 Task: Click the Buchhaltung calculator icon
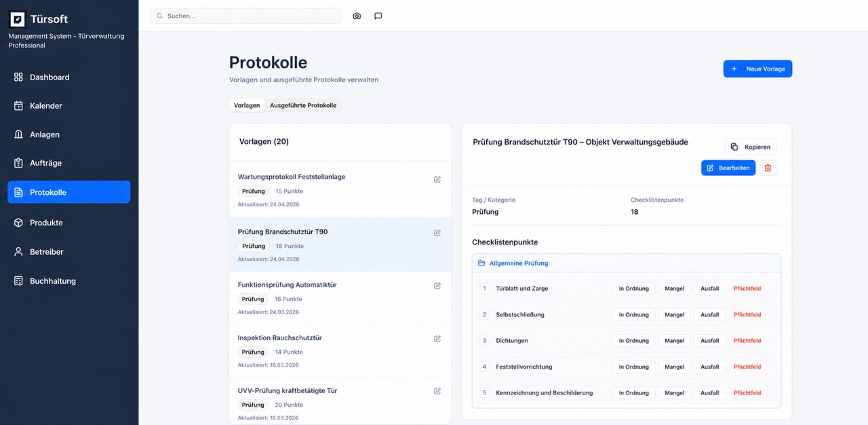click(18, 281)
